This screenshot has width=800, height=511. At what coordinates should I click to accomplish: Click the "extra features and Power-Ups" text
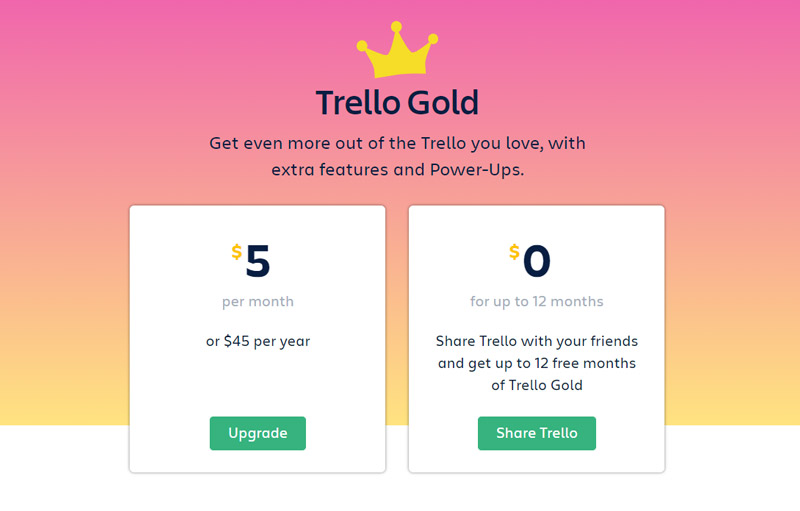tap(397, 170)
